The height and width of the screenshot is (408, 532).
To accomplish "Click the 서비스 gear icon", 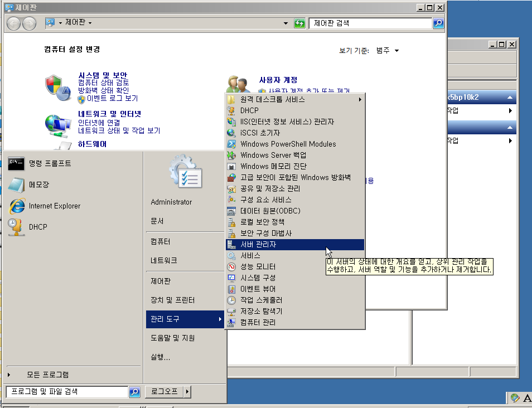I will 231,256.
